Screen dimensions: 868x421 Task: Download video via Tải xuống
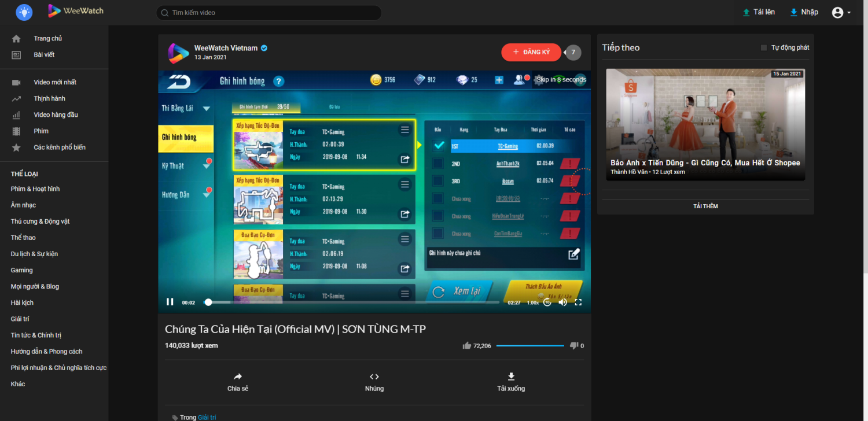coord(511,382)
